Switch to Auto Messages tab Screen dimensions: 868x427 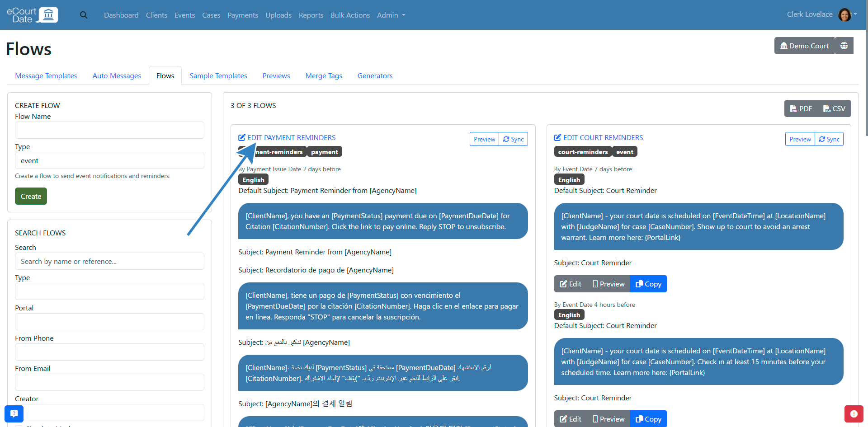pos(117,75)
